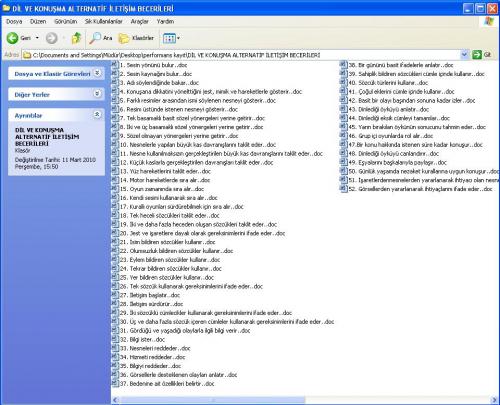Screen dimensions: 500x405
Task: Open the Sık Kullanılanlar menu
Action: coord(104,21)
